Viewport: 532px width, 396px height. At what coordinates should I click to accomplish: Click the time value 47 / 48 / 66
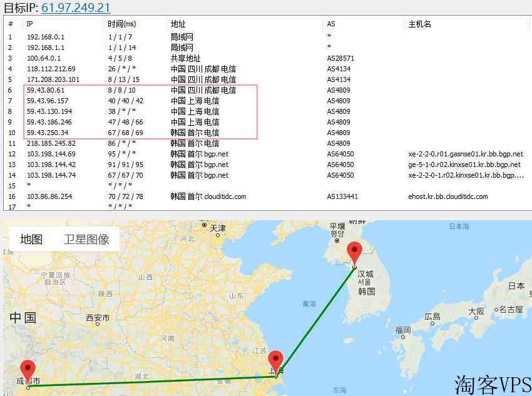tap(126, 122)
